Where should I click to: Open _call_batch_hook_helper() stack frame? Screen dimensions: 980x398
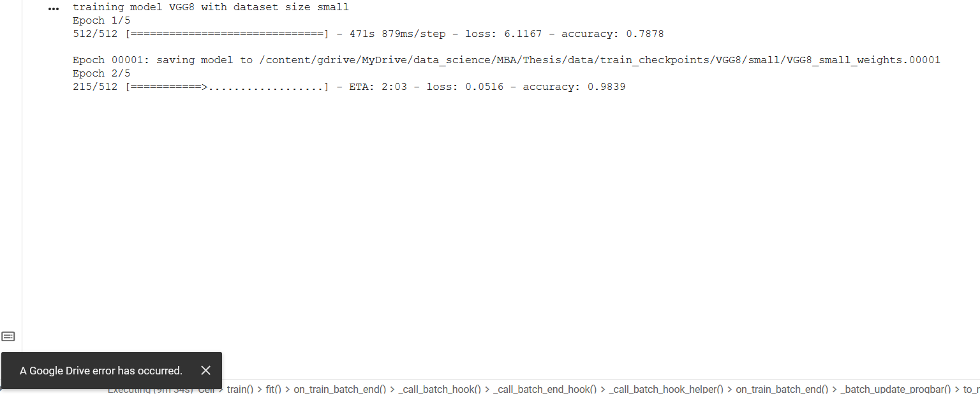tap(667, 389)
